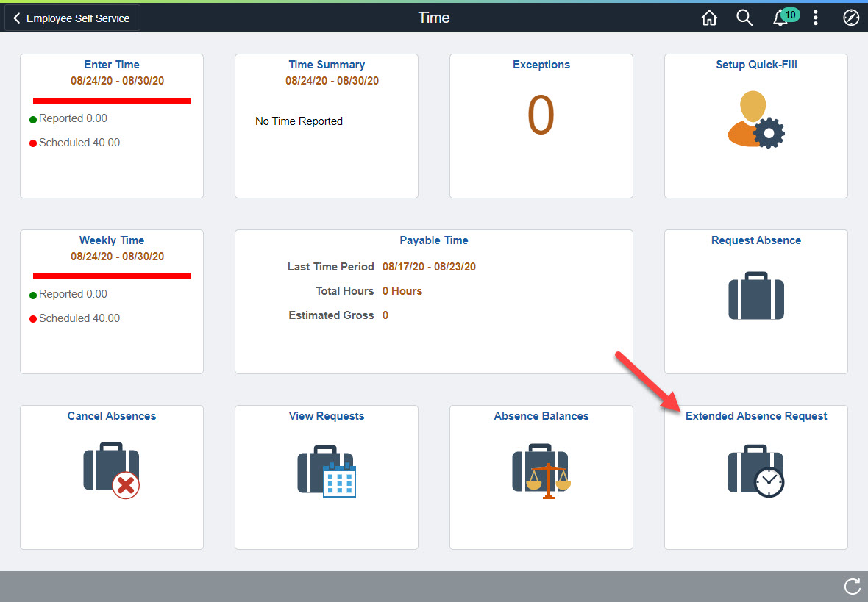
Task: Click the Exceptions count zero
Action: point(541,116)
